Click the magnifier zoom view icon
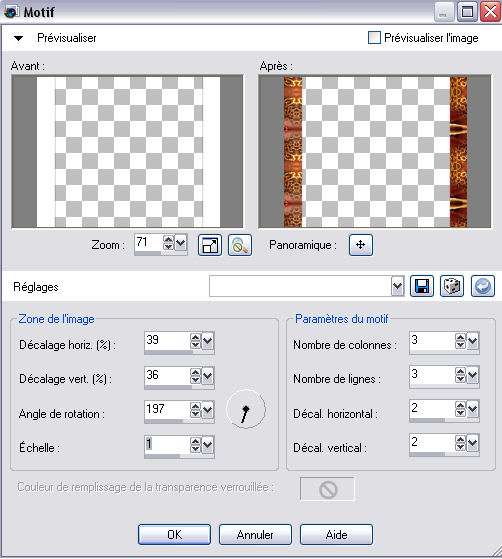The image size is (502, 559). pyautogui.click(x=240, y=245)
